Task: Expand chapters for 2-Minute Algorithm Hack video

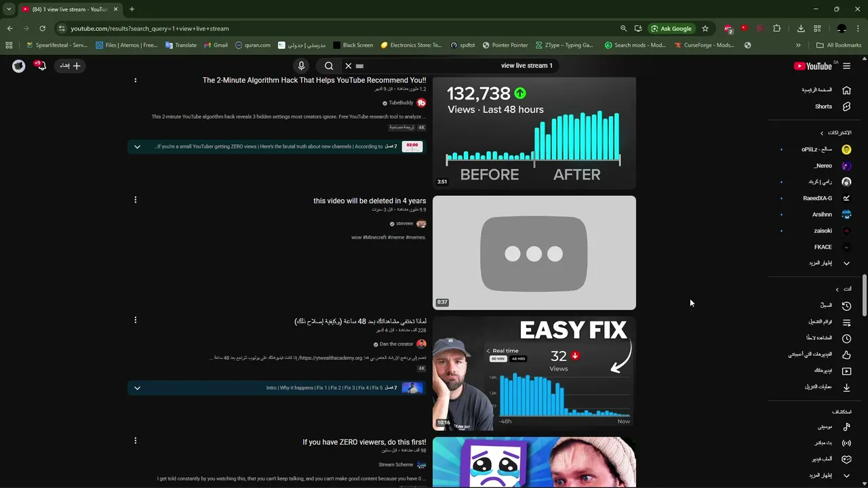Action: 137,146
